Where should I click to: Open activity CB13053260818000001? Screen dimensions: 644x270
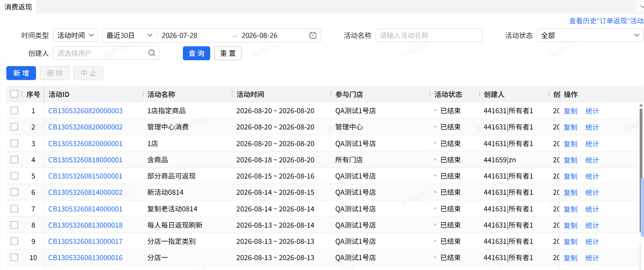coord(85,160)
